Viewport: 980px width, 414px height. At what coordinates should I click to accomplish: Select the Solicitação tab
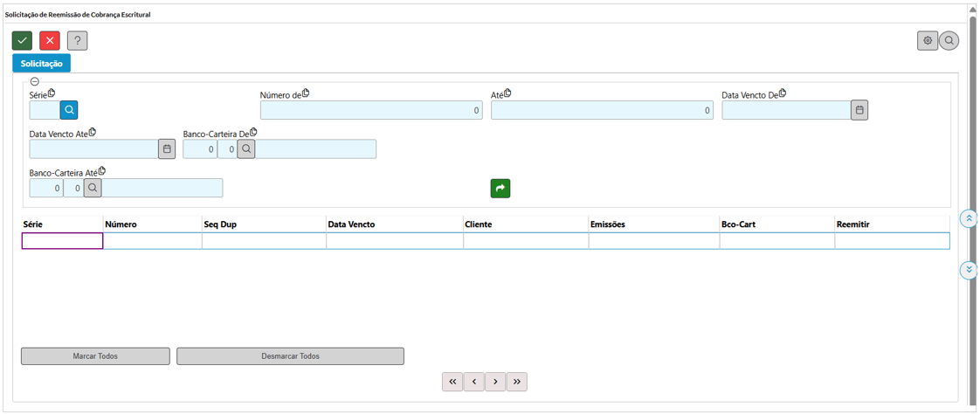click(42, 64)
